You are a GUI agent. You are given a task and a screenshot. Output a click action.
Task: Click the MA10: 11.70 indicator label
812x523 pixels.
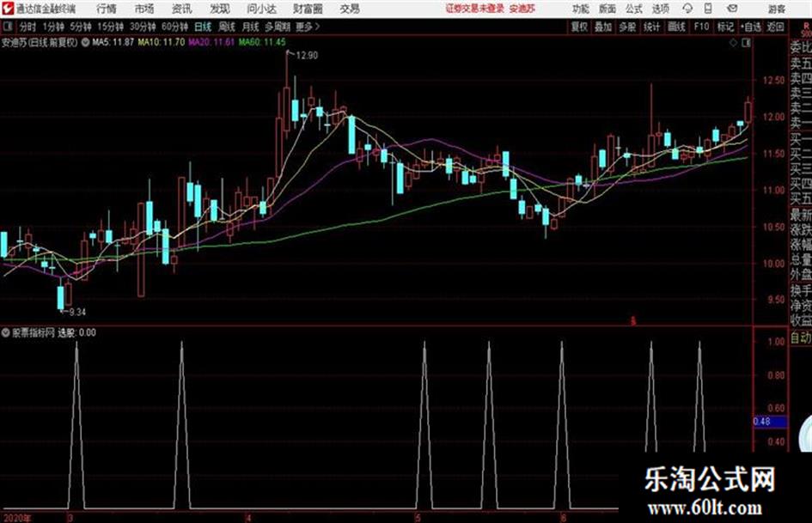pos(161,42)
